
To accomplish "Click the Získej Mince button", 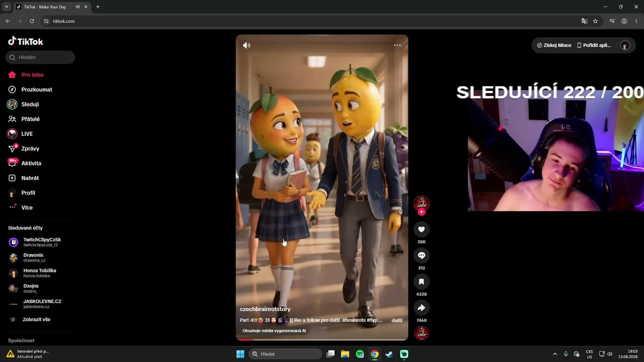I will pos(554,45).
